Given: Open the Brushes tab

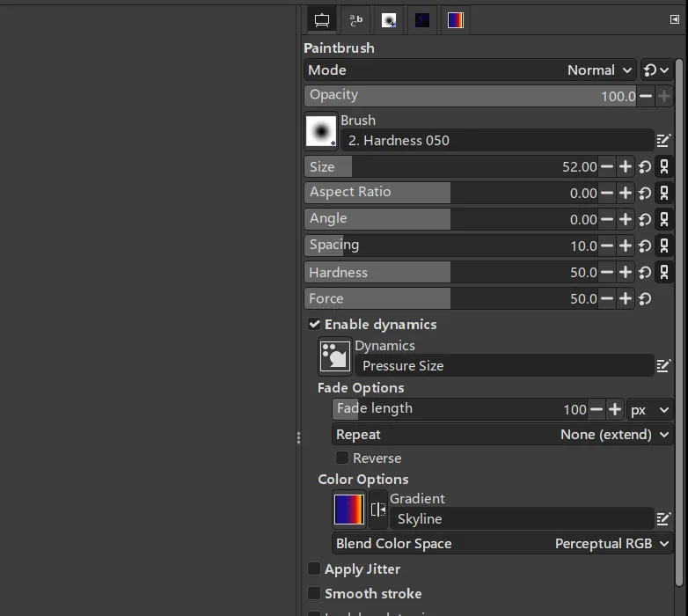Looking at the screenshot, I should click(x=389, y=20).
